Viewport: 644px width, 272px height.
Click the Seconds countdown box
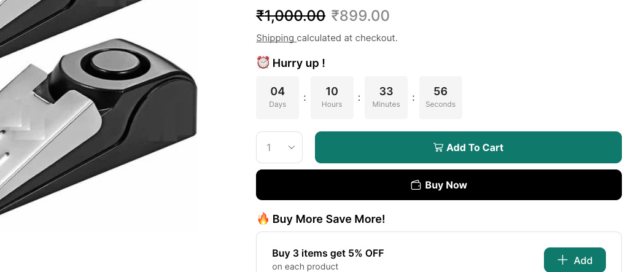[x=441, y=98]
